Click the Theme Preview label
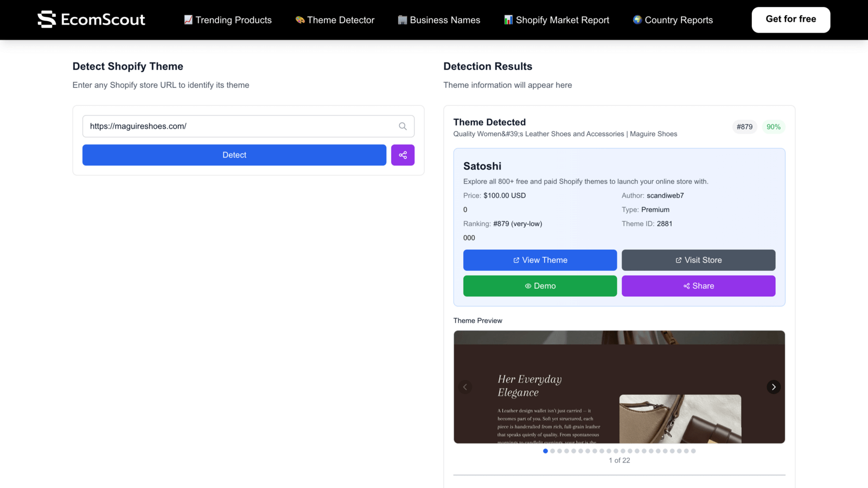This screenshot has width=868, height=488. coord(478,321)
